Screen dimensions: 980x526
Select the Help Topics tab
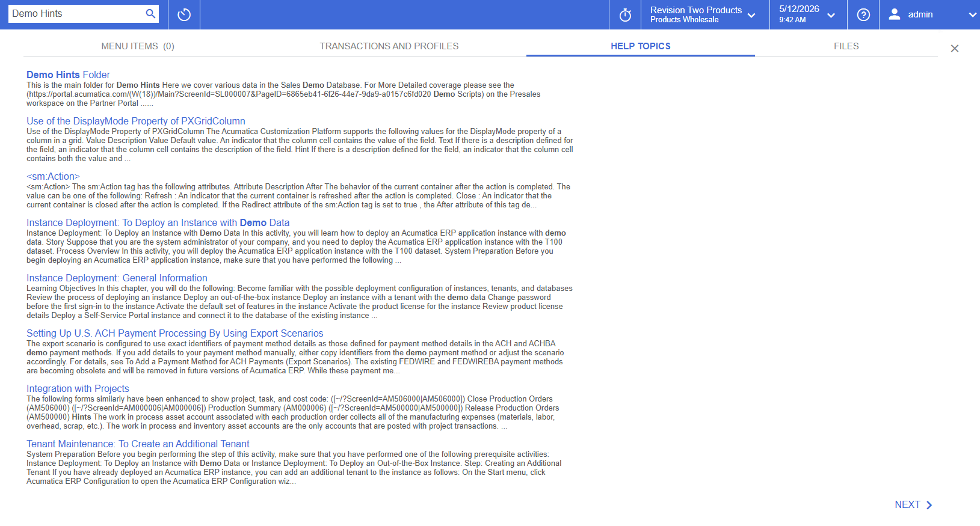point(641,46)
